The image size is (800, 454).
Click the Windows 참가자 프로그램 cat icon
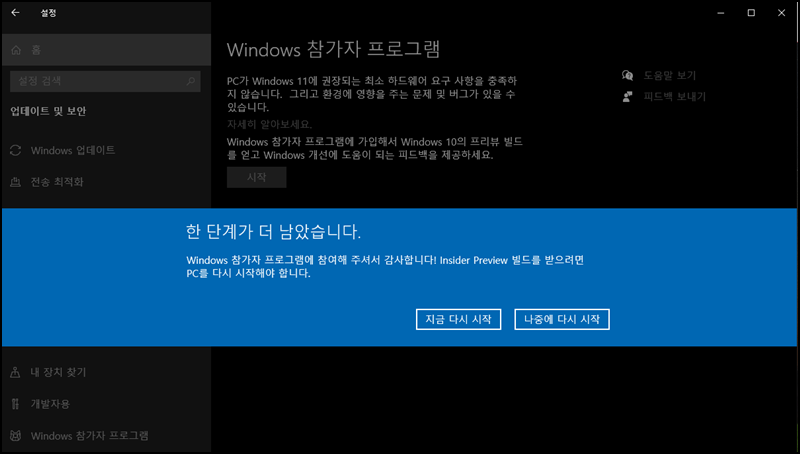(15, 436)
